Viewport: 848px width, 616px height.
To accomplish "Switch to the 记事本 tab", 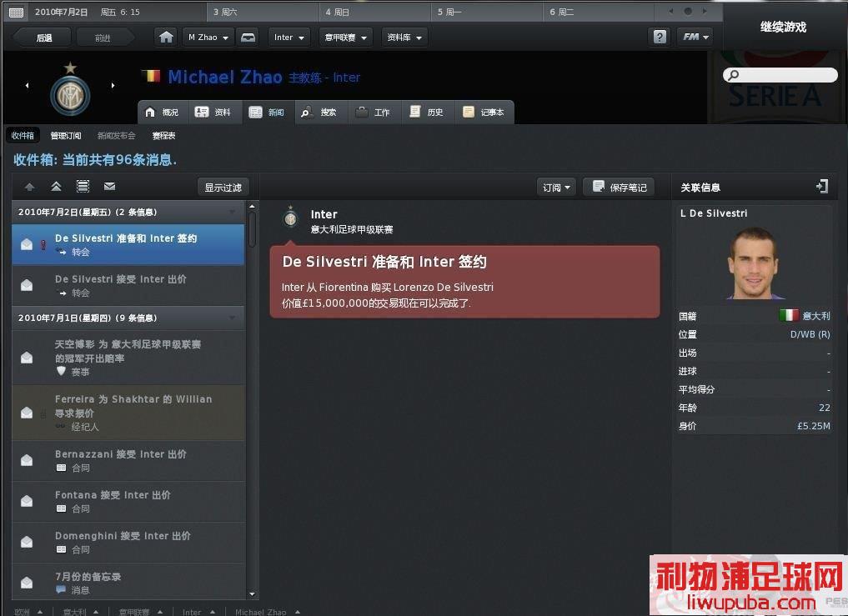I will point(484,112).
